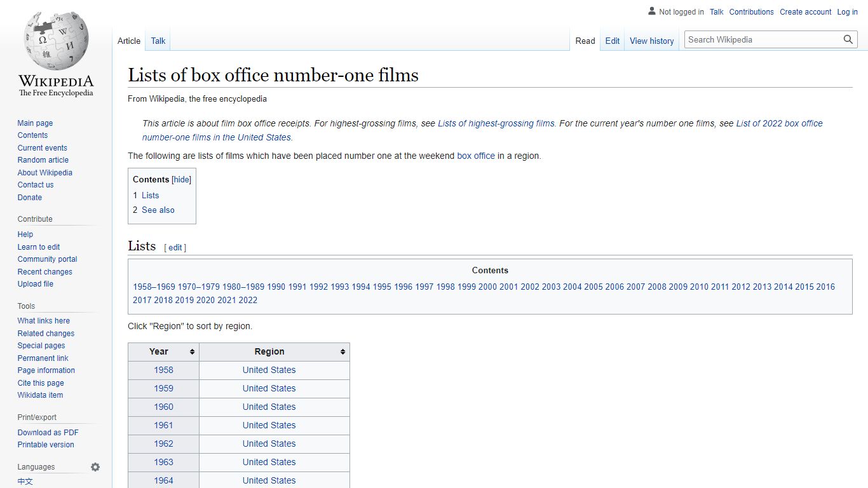Click the search magnifier icon
Image resolution: width=868 pixels, height=488 pixels.
[x=848, y=39]
